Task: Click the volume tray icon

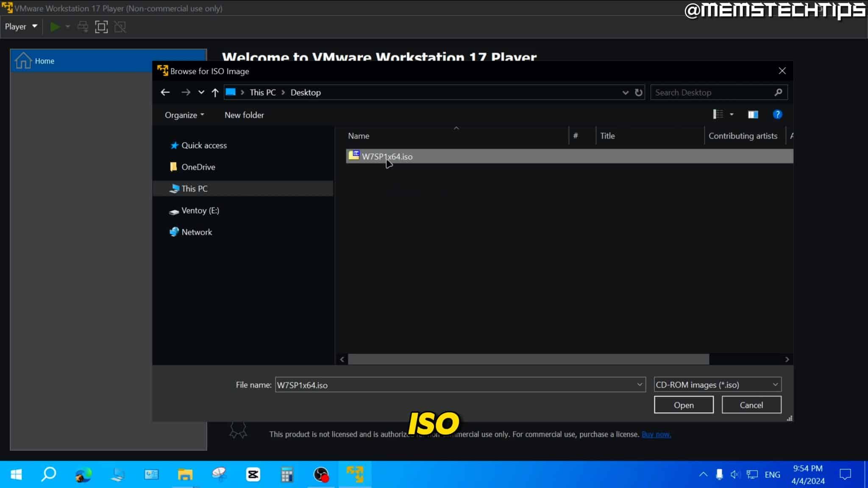Action: [x=735, y=474]
